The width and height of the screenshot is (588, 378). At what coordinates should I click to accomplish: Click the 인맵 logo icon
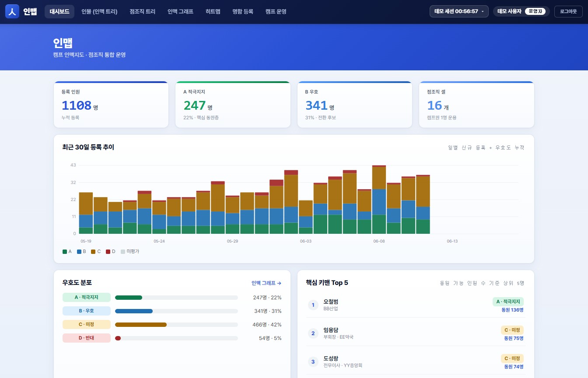(12, 11)
